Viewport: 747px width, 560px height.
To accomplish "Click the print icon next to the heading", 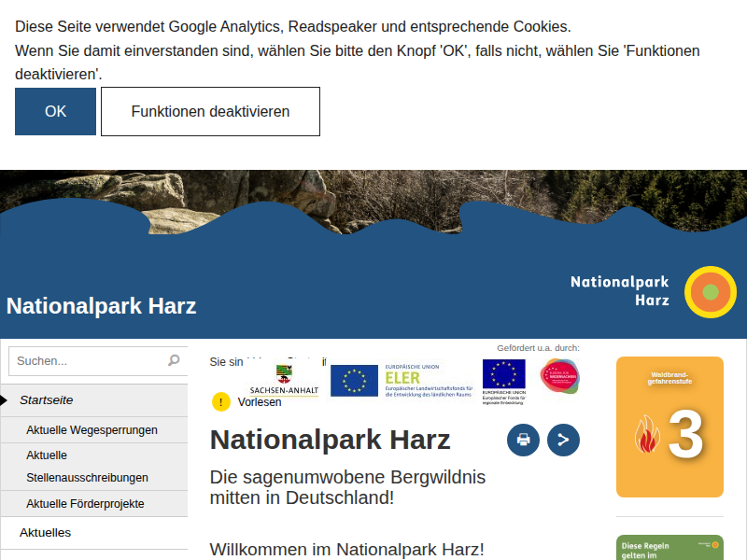I will point(523,440).
